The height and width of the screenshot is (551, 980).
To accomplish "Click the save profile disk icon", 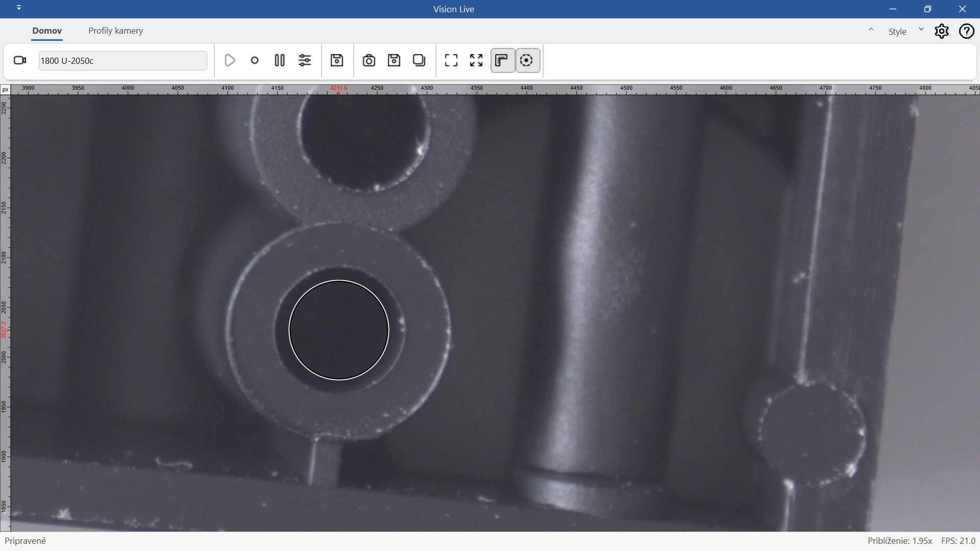I will point(337,60).
